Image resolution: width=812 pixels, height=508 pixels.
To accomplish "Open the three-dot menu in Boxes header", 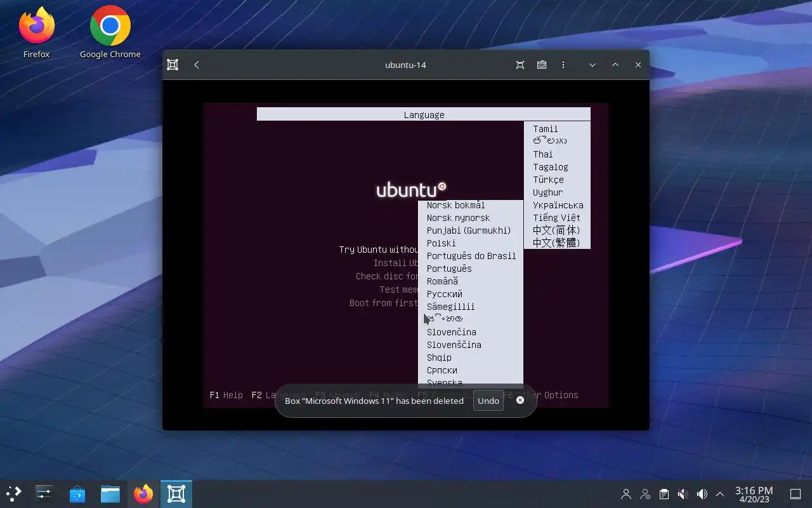I will pyautogui.click(x=563, y=65).
